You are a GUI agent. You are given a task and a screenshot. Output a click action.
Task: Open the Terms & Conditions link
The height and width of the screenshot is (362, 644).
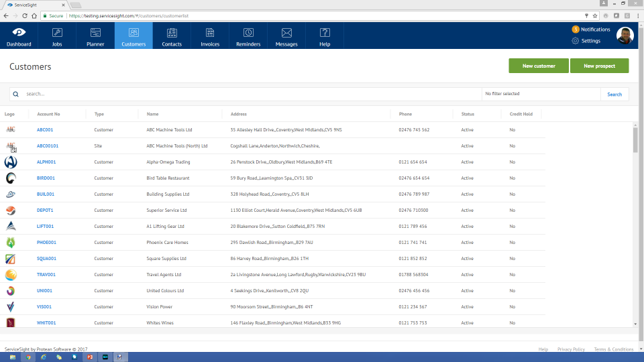(614, 349)
